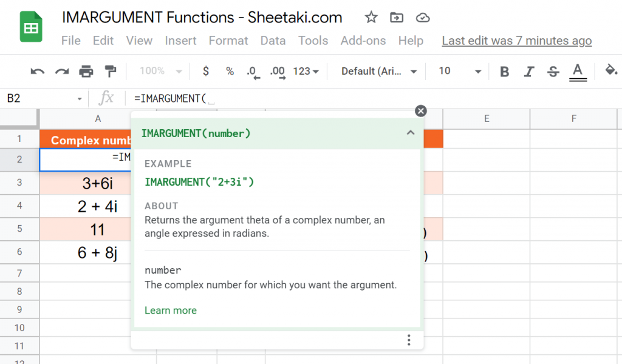The image size is (622, 364).
Task: Collapse the IMARGUMENT help popup chevron
Action: (x=411, y=133)
